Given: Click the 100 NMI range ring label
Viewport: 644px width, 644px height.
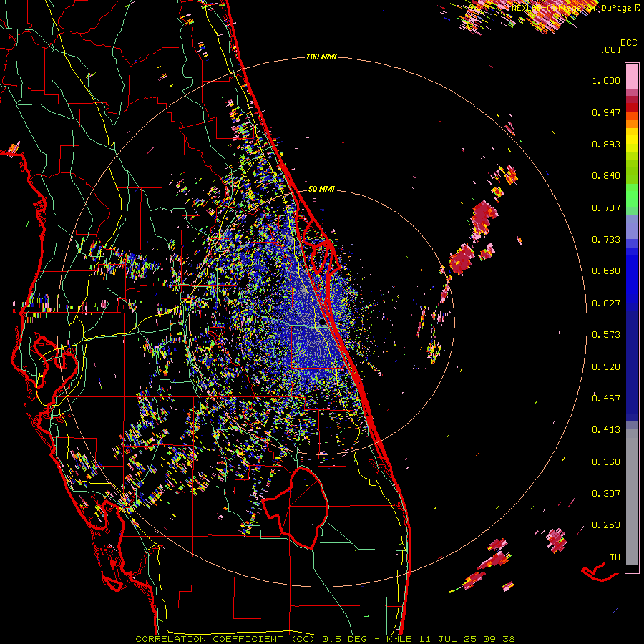Looking at the screenshot, I should coord(321,57).
